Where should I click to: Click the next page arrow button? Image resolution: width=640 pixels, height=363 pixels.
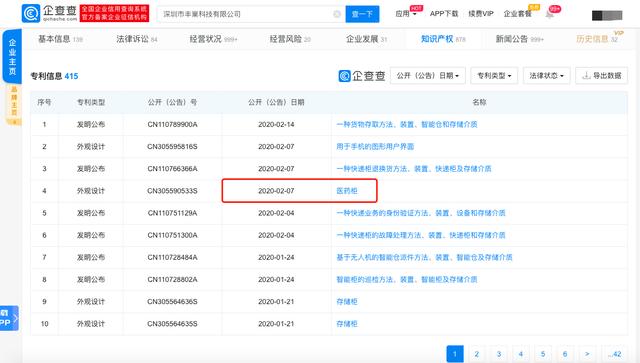coord(587,354)
